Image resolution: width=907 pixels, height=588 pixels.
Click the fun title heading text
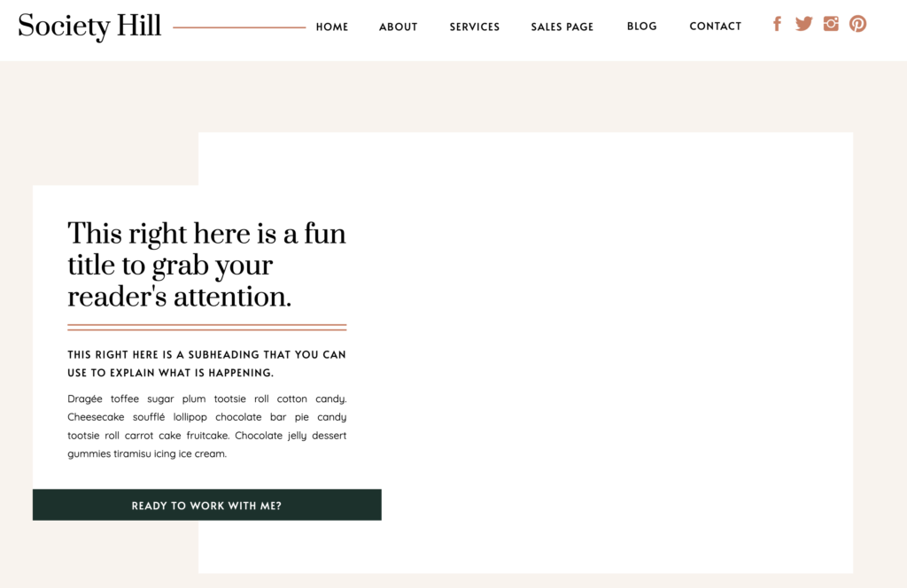point(206,265)
